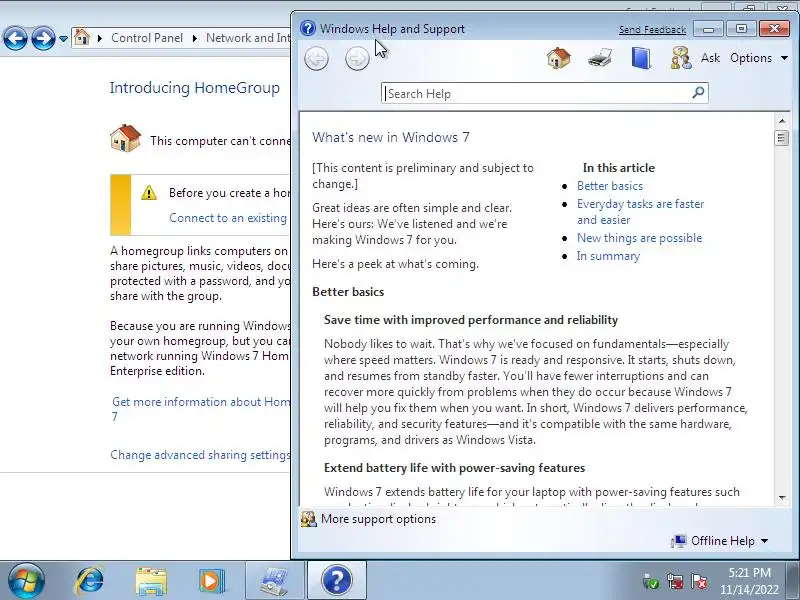Click Save time with improved performance heading
Image resolution: width=800 pixels, height=600 pixels.
pos(470,320)
